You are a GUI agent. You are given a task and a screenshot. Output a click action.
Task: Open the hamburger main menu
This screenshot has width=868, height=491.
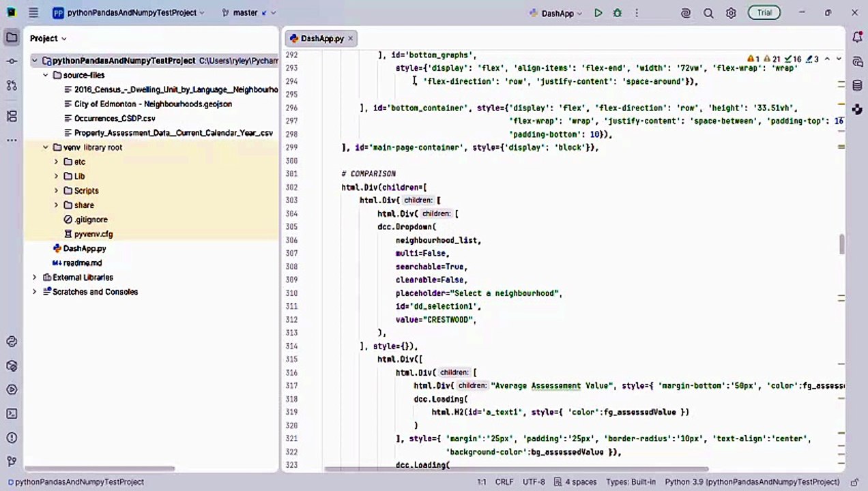click(x=33, y=13)
